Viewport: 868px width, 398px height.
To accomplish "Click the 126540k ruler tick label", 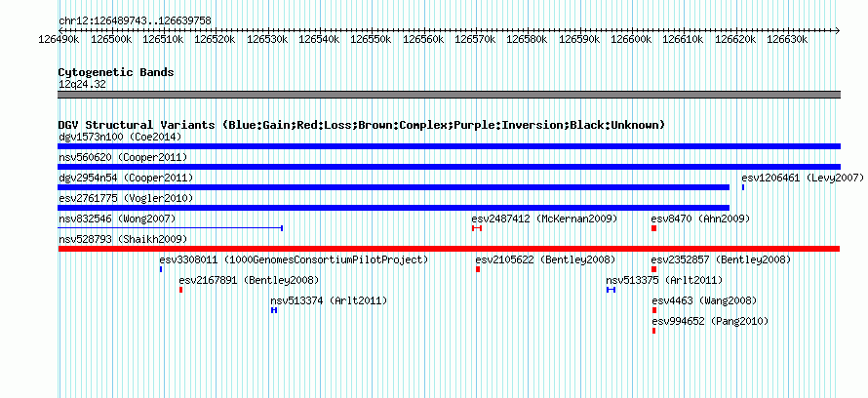I will coord(319,39).
